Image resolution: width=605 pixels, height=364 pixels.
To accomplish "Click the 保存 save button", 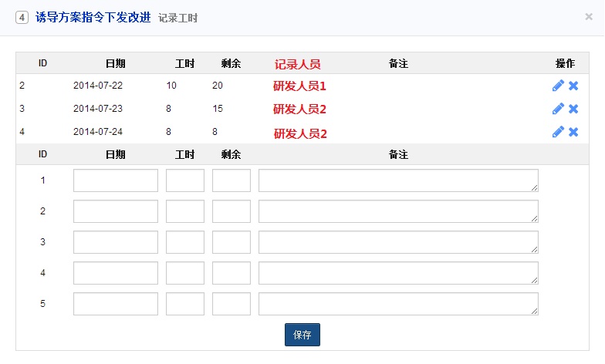I will [x=302, y=335].
